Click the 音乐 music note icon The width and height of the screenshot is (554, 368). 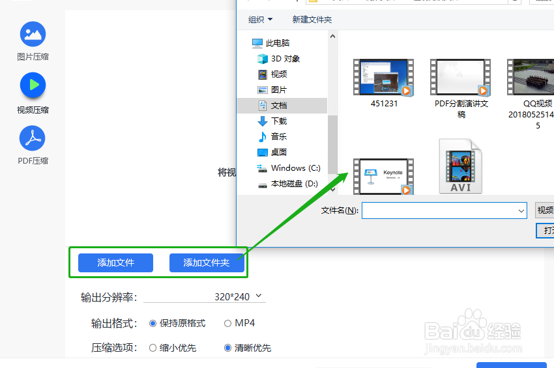point(263,137)
